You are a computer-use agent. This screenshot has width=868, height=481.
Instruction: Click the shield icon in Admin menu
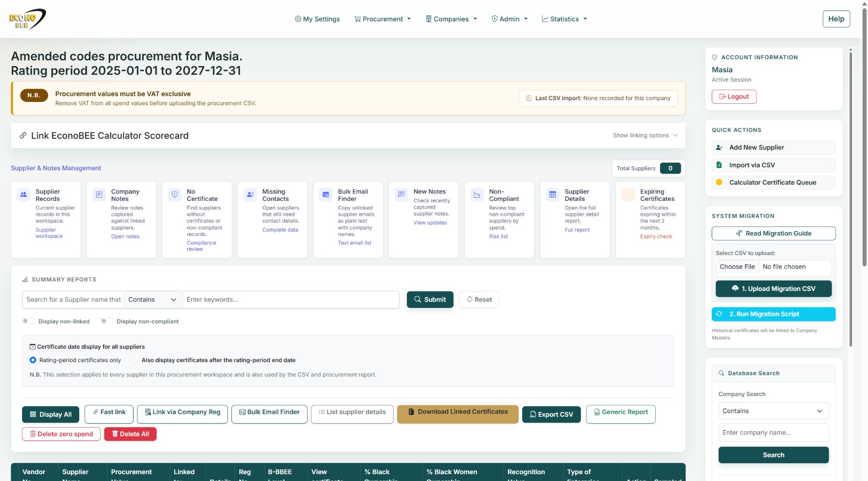point(494,19)
